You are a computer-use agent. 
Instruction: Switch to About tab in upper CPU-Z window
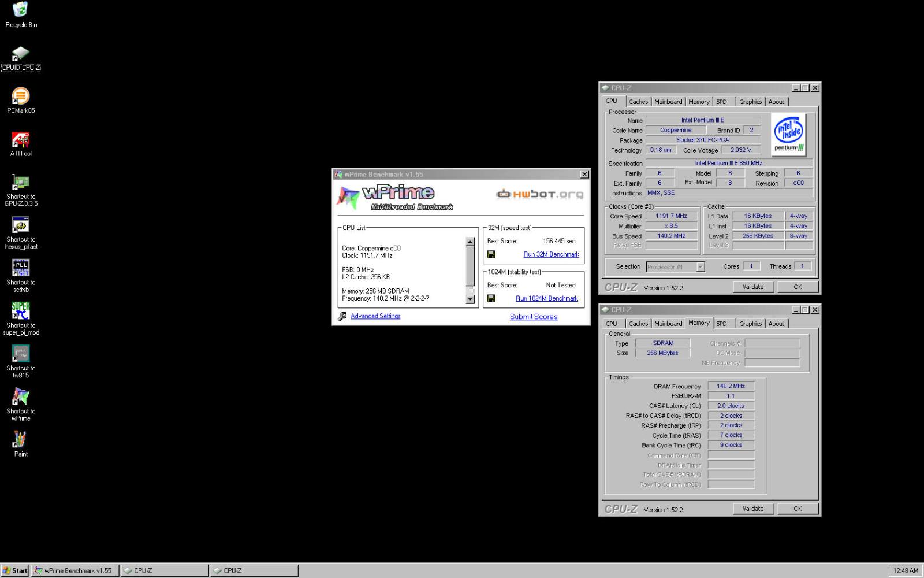[x=776, y=102]
